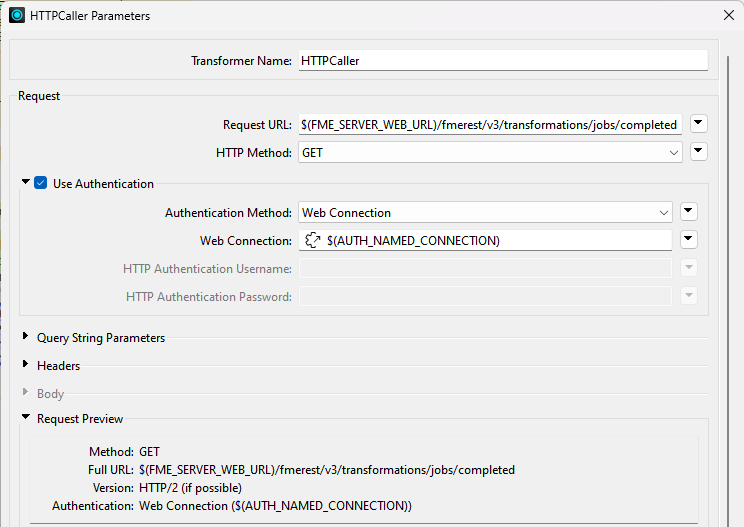Click the Request Preview label
This screenshot has width=744, height=527.
pos(80,419)
